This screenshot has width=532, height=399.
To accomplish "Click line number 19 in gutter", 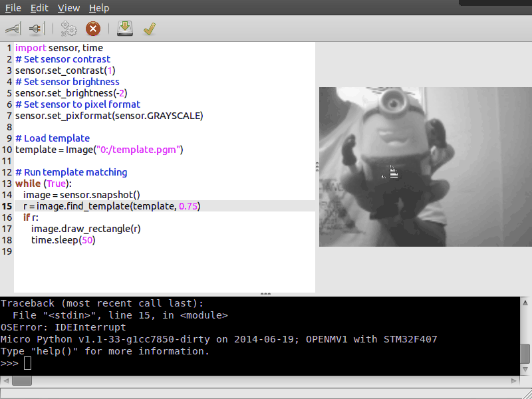I will (7, 251).
